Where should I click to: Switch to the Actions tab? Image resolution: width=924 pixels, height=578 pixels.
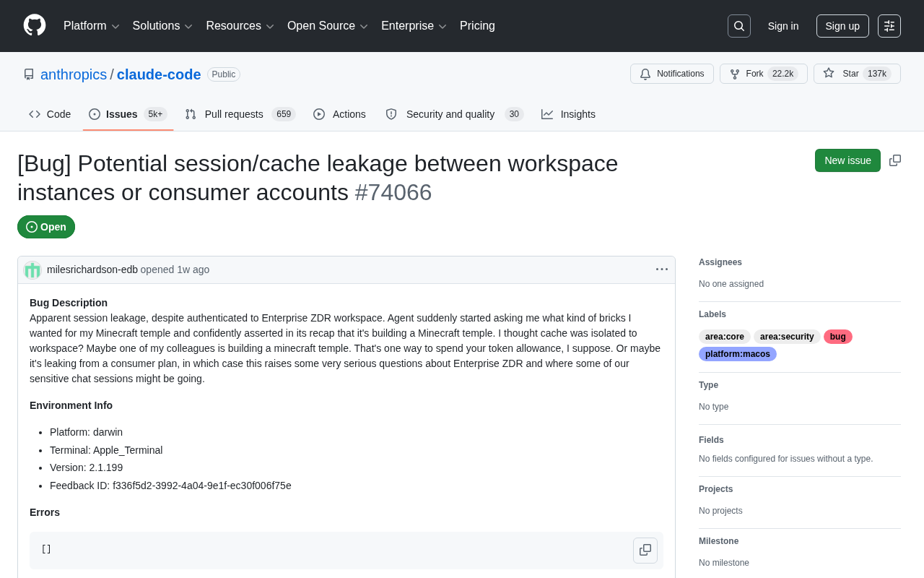339,114
